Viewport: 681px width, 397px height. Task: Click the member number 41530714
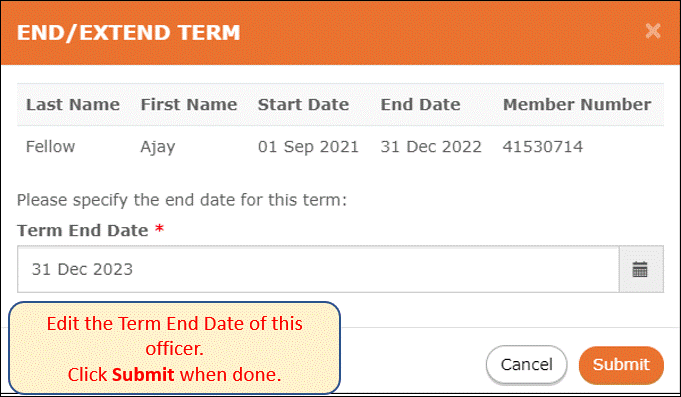[542, 147]
